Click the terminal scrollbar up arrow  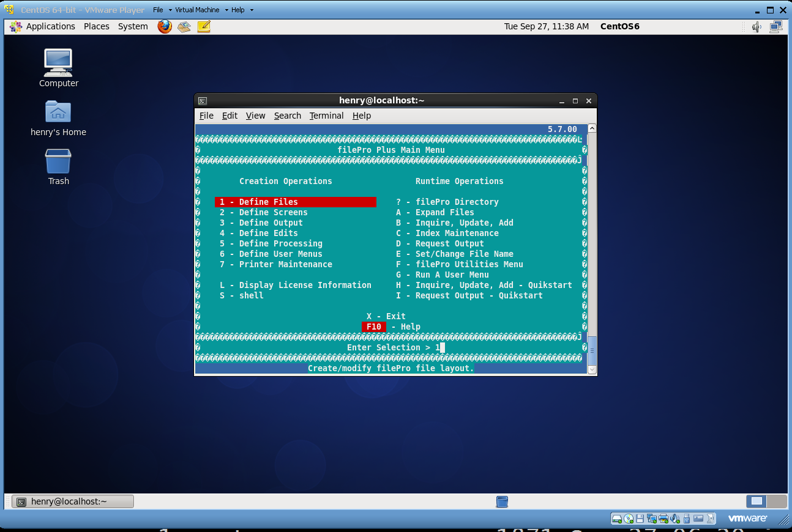tap(592, 128)
